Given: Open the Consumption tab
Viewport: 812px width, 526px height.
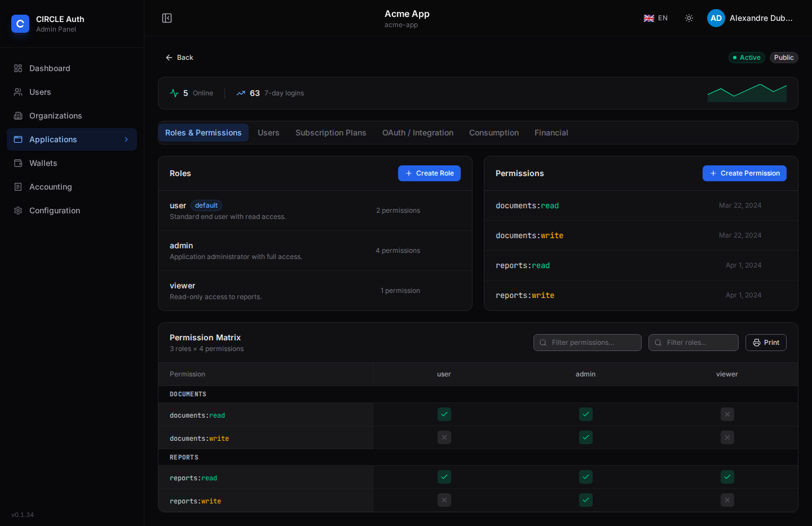Looking at the screenshot, I should (x=494, y=133).
